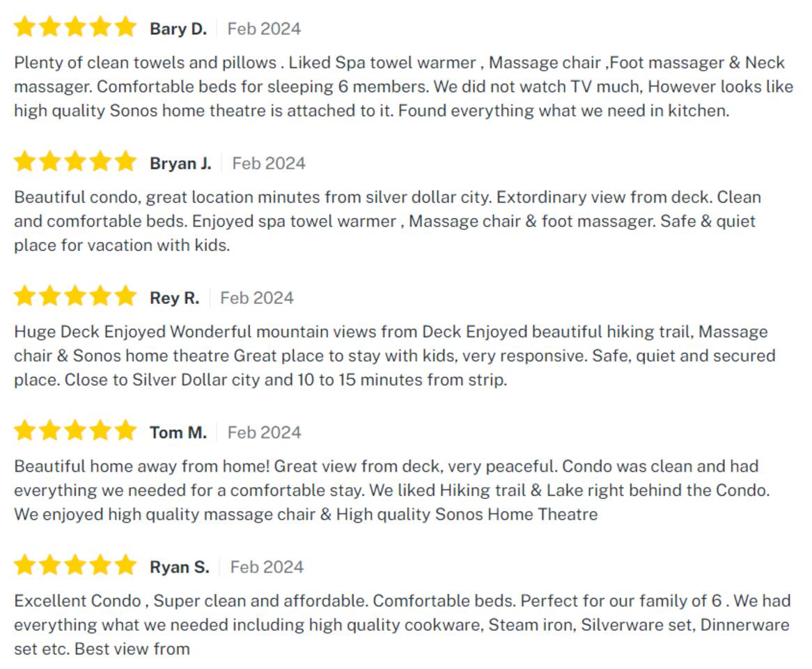Click the Feb 2024 date beside Bary D.

tap(264, 29)
